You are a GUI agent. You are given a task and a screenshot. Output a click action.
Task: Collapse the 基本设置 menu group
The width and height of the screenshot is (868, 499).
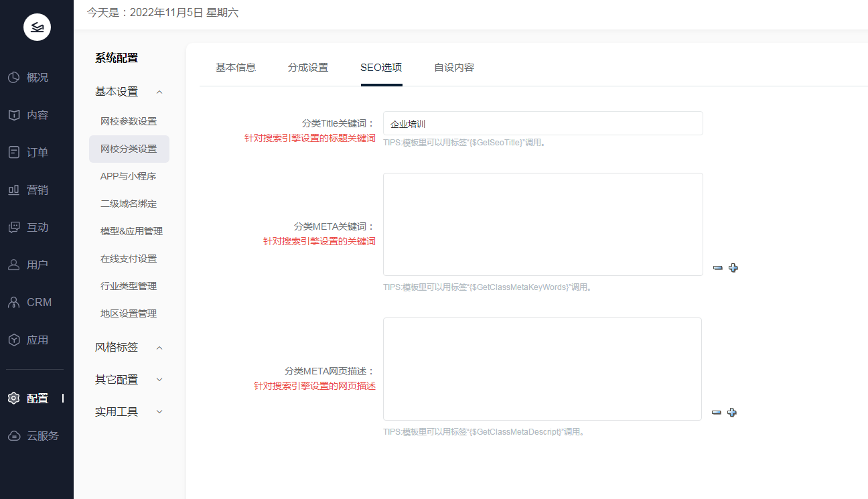click(159, 92)
